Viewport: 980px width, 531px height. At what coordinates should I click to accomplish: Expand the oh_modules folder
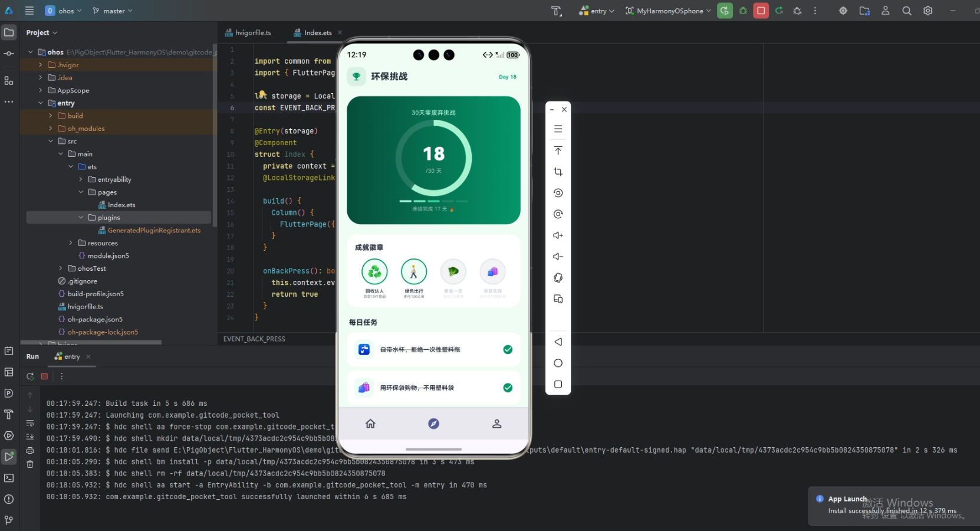click(50, 129)
